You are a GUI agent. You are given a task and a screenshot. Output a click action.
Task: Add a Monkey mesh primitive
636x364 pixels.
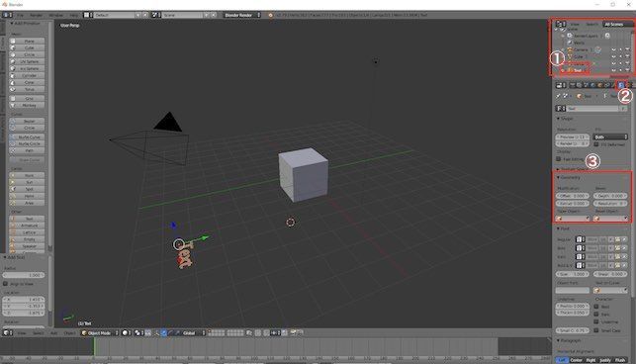[x=27, y=106]
